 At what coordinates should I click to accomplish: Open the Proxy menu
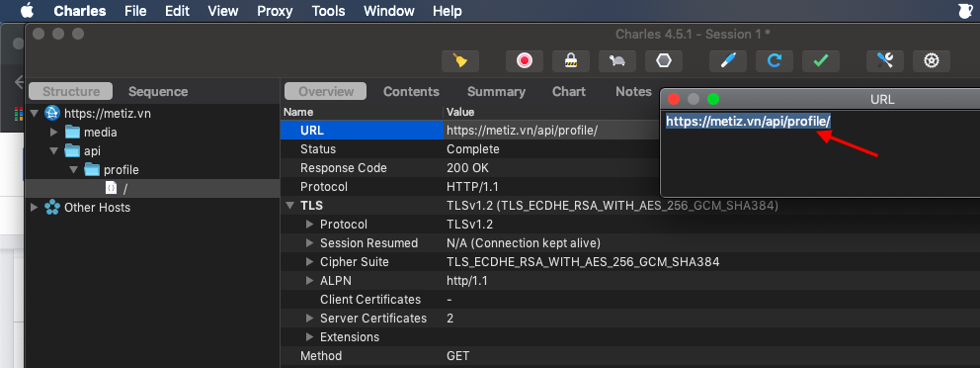[x=276, y=11]
